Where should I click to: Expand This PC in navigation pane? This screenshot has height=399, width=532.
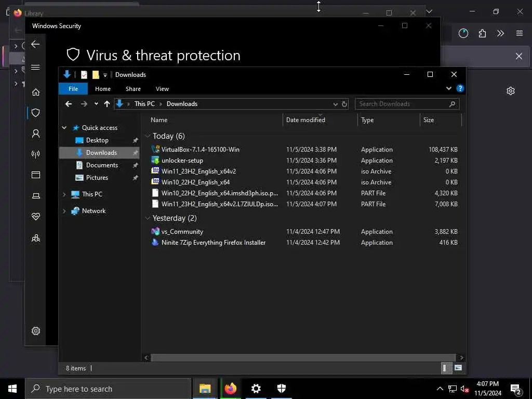(x=64, y=194)
